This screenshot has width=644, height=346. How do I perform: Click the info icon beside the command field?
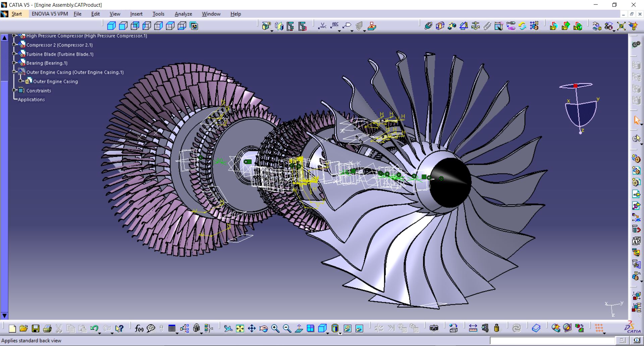pos(636,340)
